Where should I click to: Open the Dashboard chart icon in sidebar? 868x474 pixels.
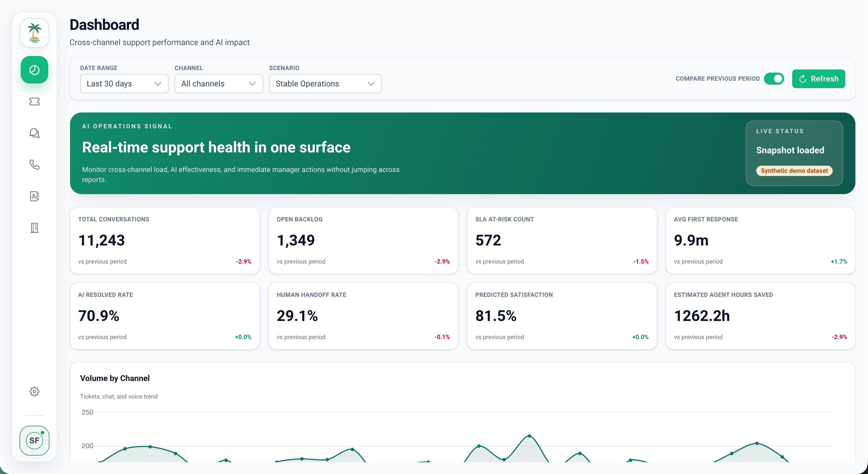click(34, 70)
